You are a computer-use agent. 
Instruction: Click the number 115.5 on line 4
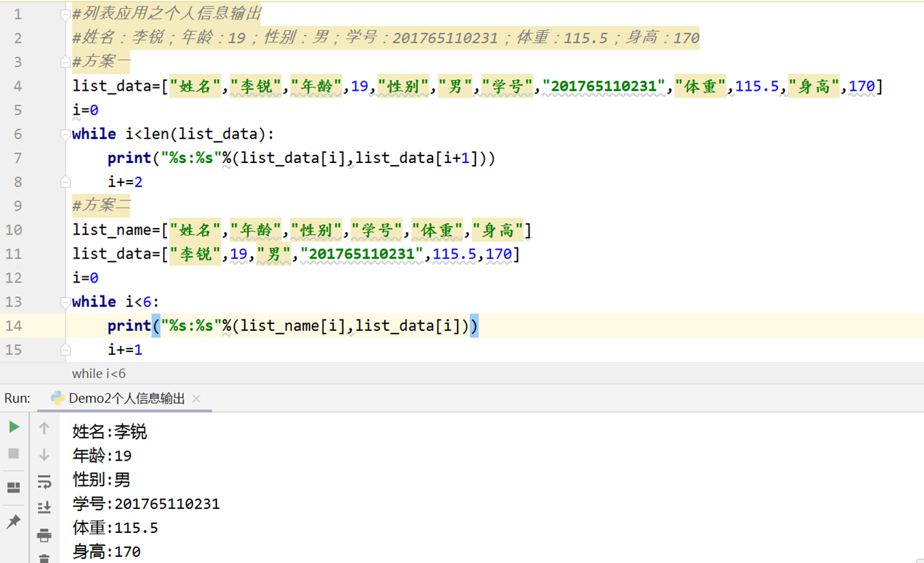click(757, 86)
